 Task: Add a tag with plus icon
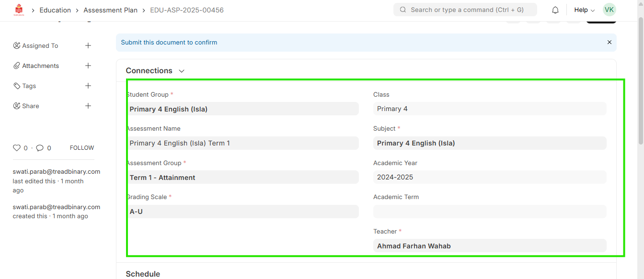point(88,86)
